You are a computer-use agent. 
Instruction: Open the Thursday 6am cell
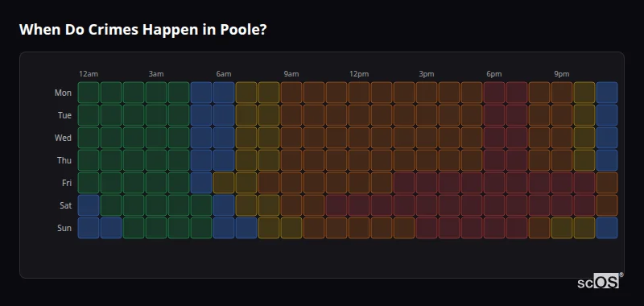[224, 160]
